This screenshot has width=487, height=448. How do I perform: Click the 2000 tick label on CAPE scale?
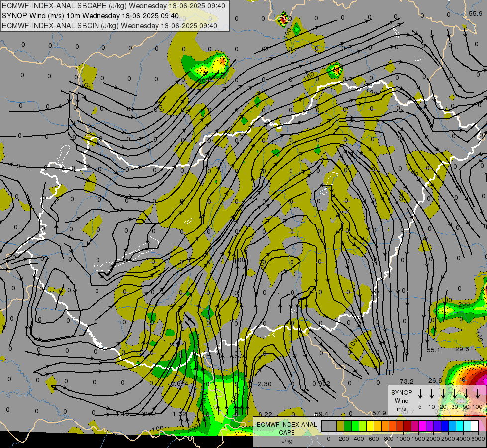(433, 439)
